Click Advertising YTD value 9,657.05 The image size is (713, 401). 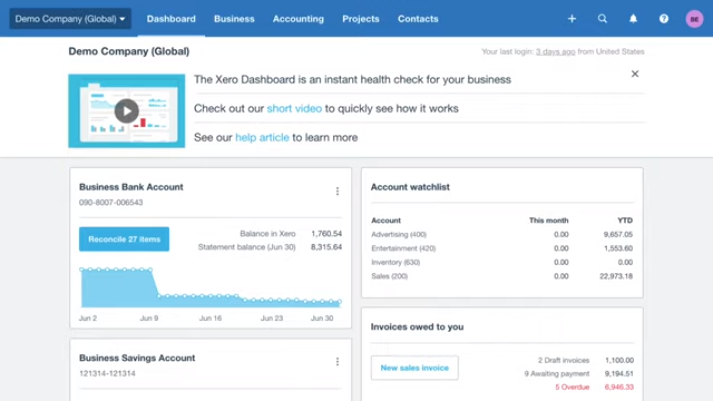(x=618, y=234)
